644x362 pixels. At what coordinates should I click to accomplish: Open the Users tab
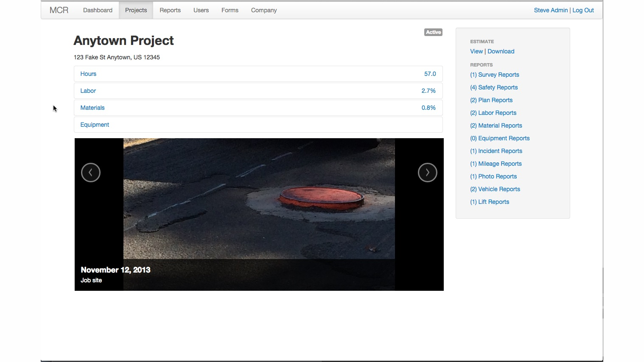click(x=201, y=10)
